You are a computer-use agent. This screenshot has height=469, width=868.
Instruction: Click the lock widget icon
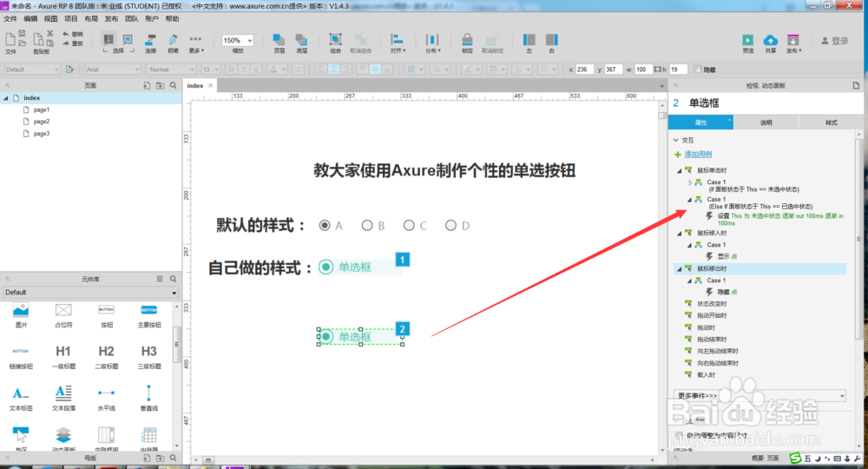[x=467, y=39]
